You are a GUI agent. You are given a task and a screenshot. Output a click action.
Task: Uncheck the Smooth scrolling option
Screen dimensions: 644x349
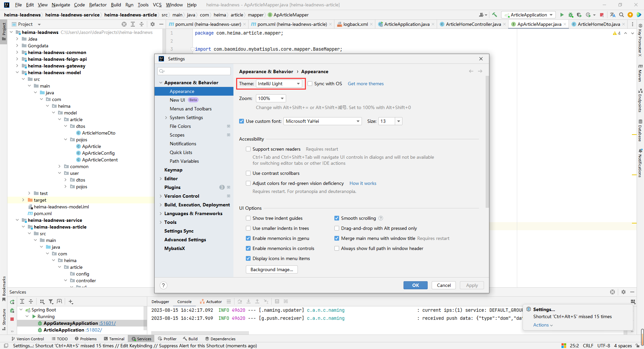(337, 218)
